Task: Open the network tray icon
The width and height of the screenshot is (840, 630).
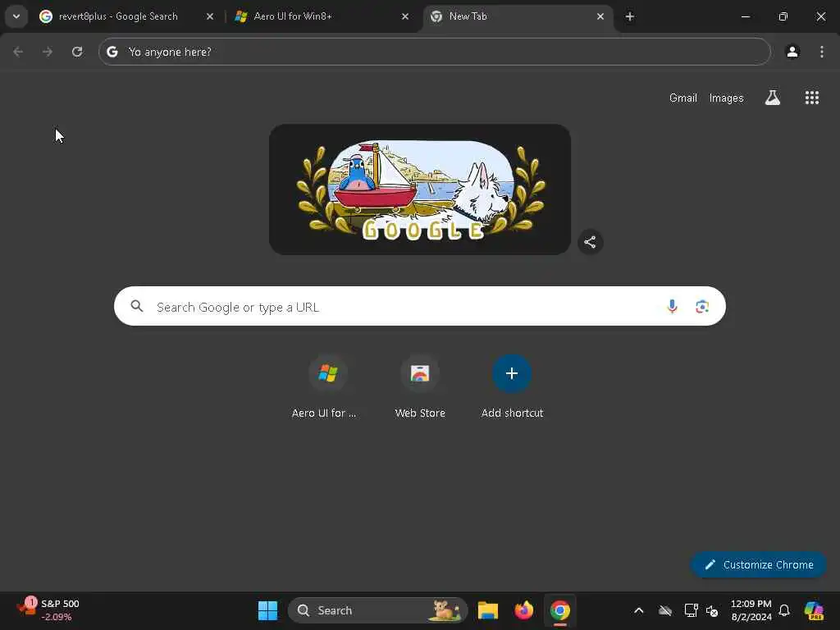Action: [691, 610]
